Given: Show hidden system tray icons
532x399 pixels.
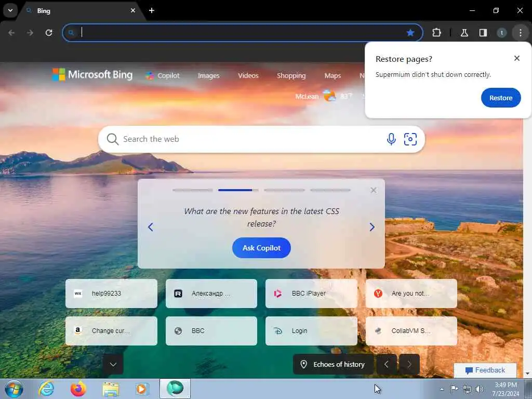Looking at the screenshot, I should [442, 389].
